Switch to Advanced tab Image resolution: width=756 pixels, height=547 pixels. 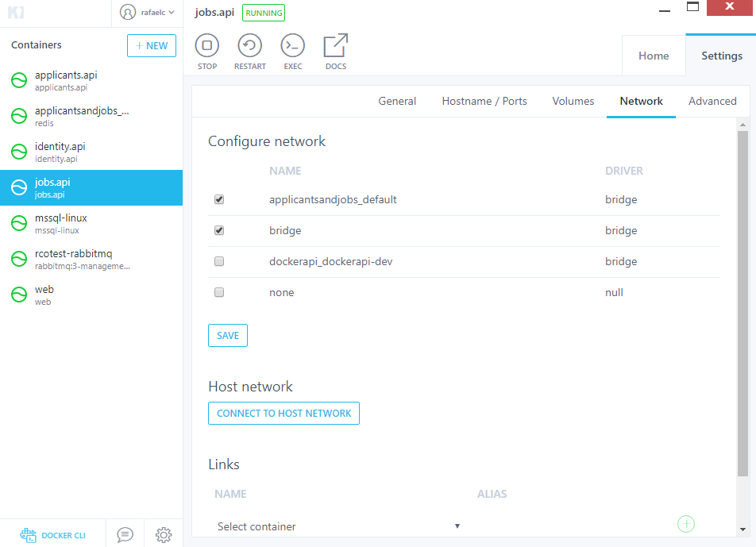pos(712,101)
